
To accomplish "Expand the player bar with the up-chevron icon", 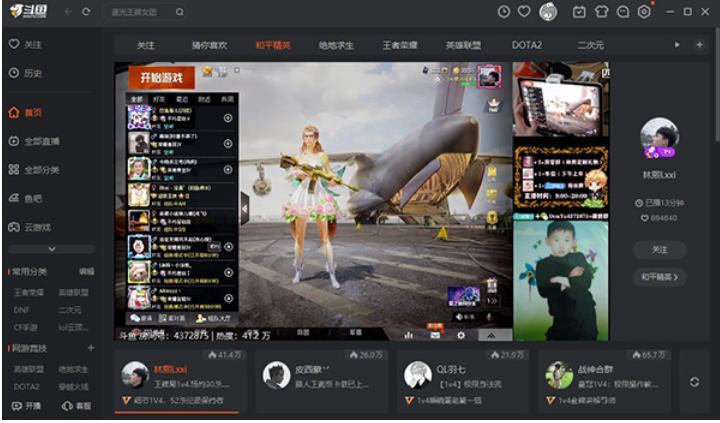I will click(491, 335).
